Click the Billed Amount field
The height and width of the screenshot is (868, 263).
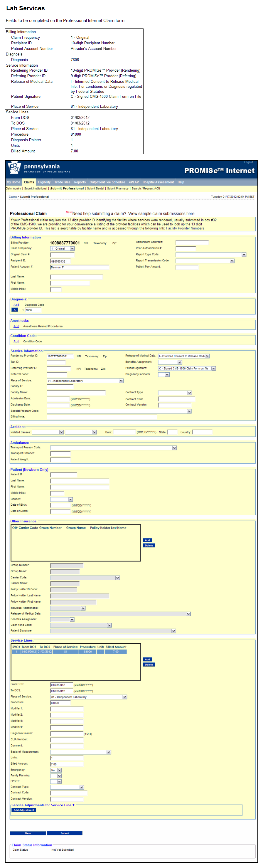coord(67,764)
